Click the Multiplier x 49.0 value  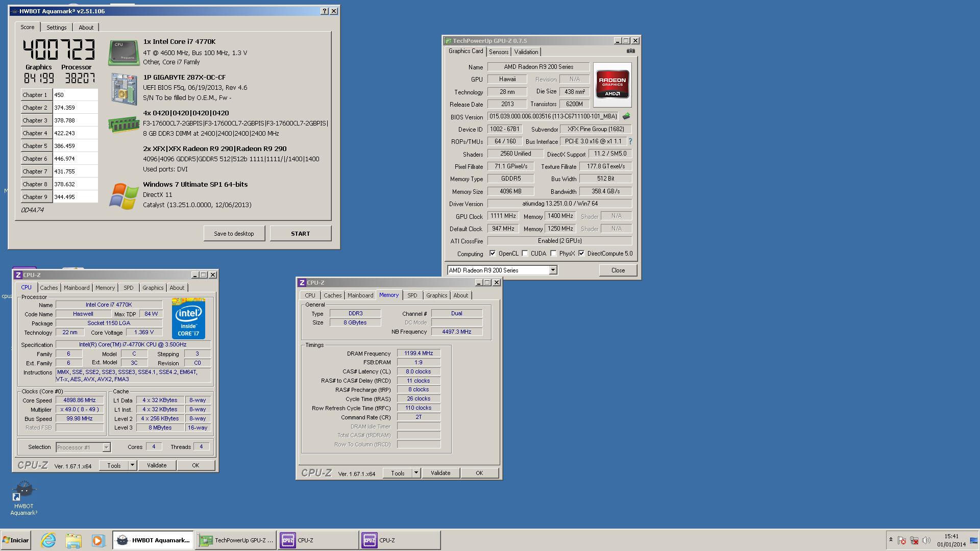80,409
